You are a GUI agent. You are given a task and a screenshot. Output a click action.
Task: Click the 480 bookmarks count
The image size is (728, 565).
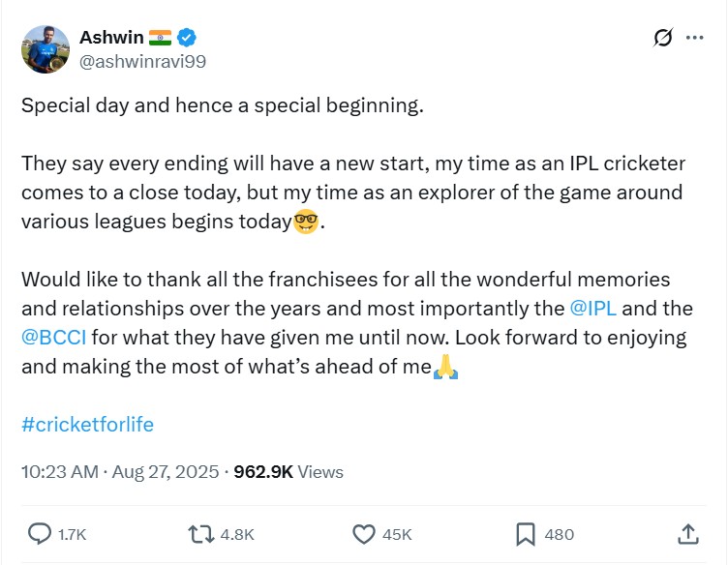[x=560, y=534]
